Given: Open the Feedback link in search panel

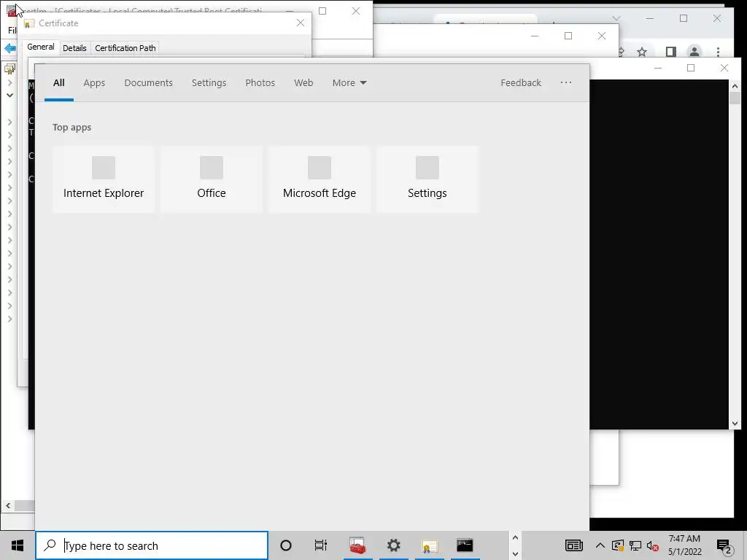Looking at the screenshot, I should (x=521, y=83).
